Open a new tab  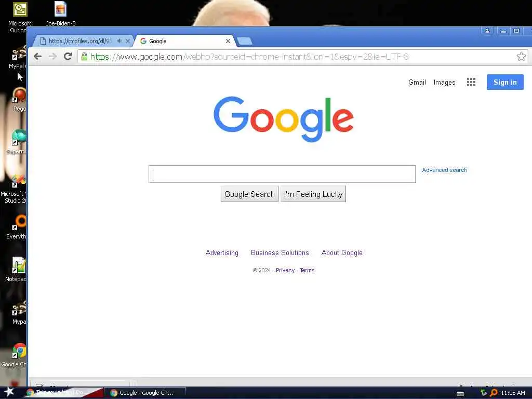(245, 42)
